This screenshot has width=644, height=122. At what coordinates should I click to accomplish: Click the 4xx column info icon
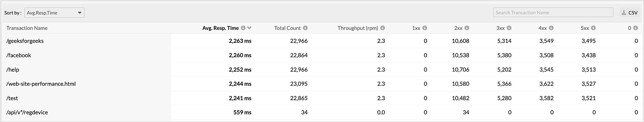point(551,28)
